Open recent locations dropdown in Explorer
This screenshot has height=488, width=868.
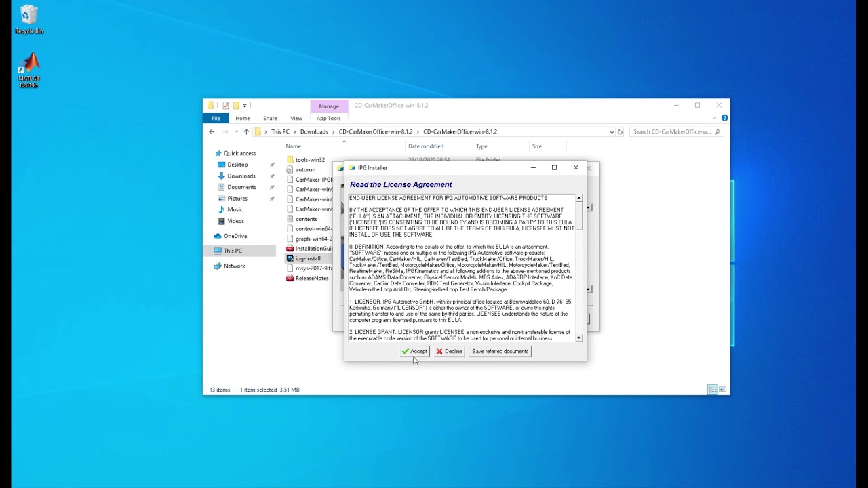(x=236, y=131)
